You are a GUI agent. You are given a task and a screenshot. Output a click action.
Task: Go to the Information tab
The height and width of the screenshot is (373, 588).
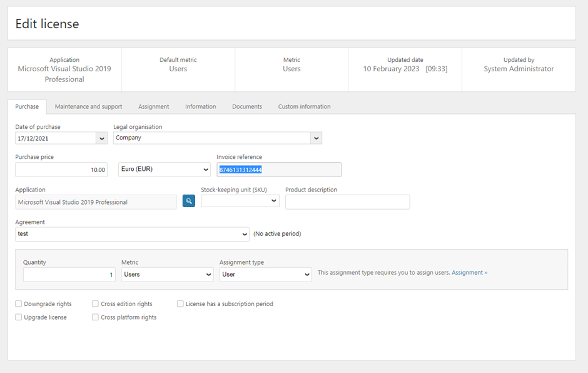tap(201, 106)
